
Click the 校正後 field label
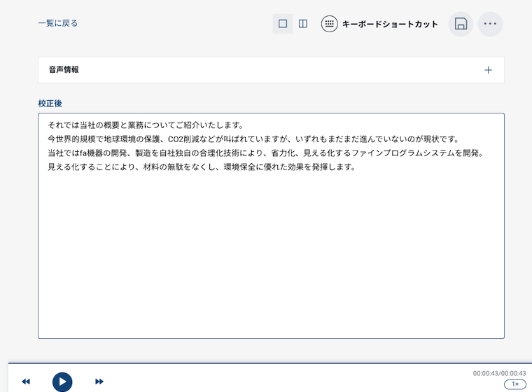coord(50,103)
